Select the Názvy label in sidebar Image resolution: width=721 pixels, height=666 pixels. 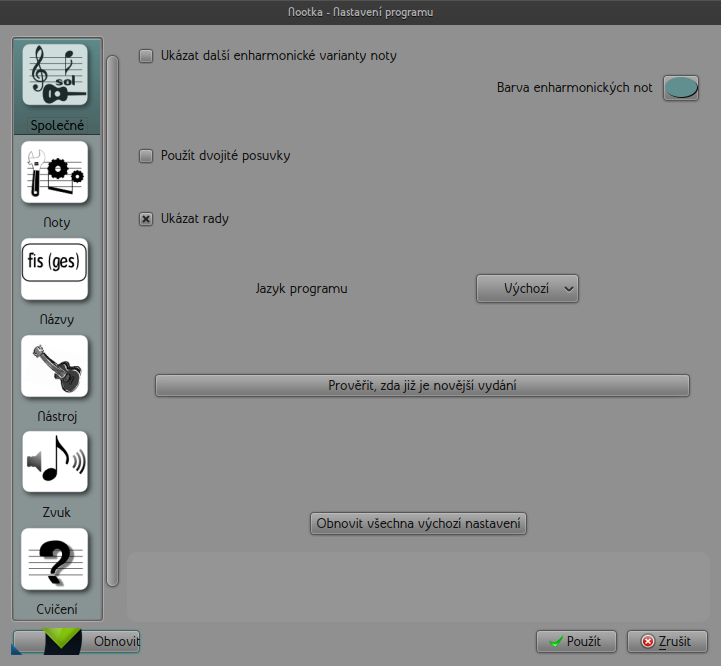coord(57,319)
